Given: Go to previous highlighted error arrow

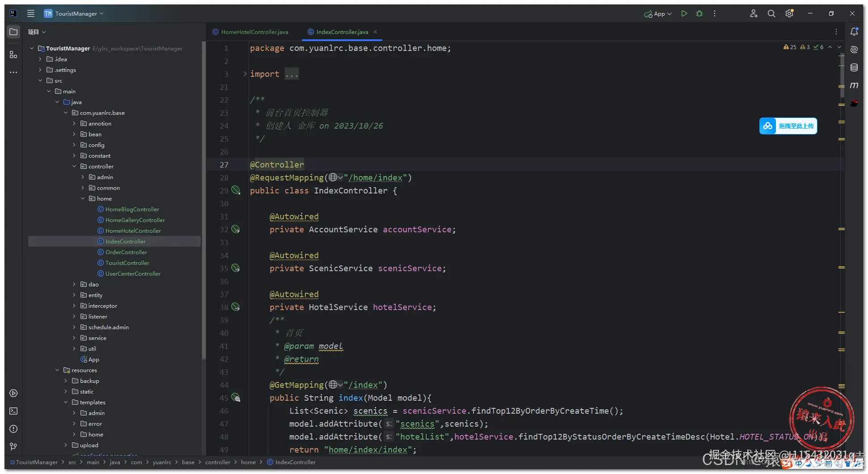Looking at the screenshot, I should pyautogui.click(x=830, y=47).
